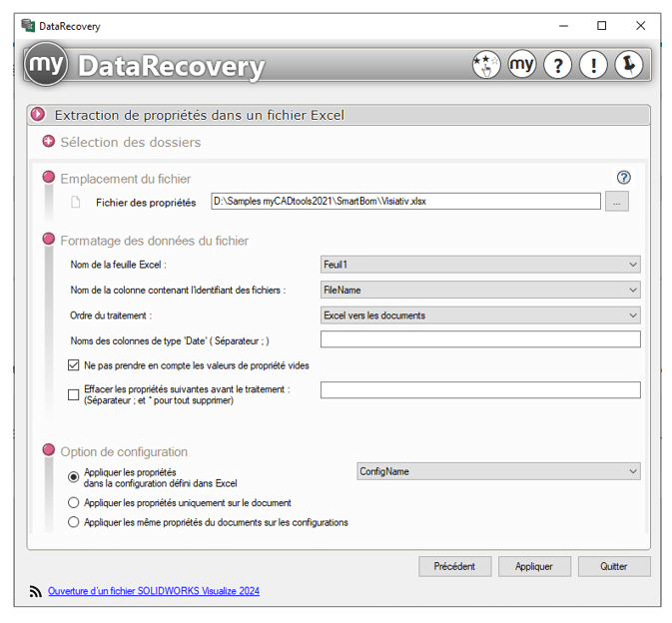Click the Précédent button
This screenshot has width=672, height=623.
454,566
